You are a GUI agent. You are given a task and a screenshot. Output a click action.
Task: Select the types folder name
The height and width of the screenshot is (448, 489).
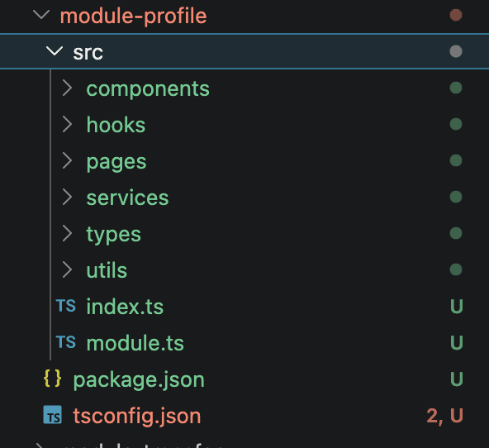pos(113,235)
